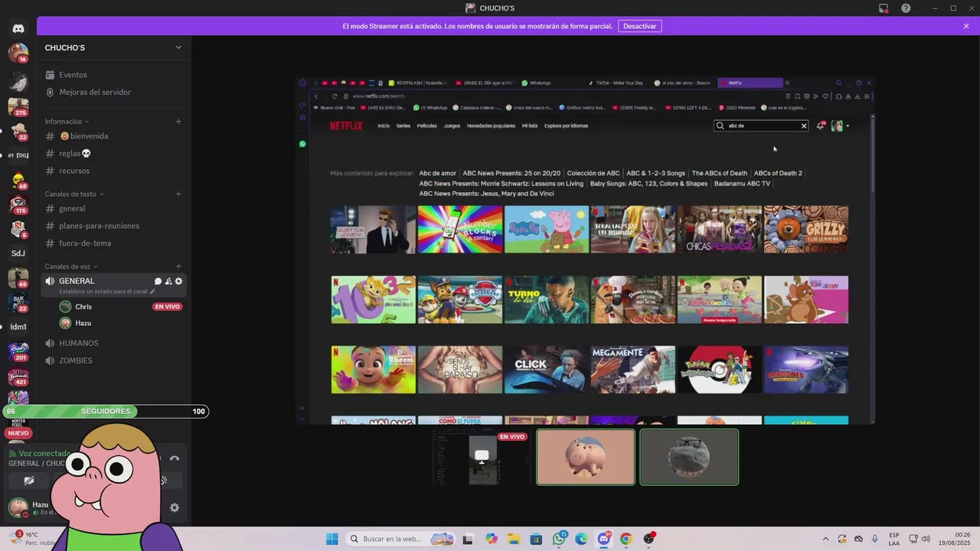Open the bienvenida text channel

(x=115, y=136)
